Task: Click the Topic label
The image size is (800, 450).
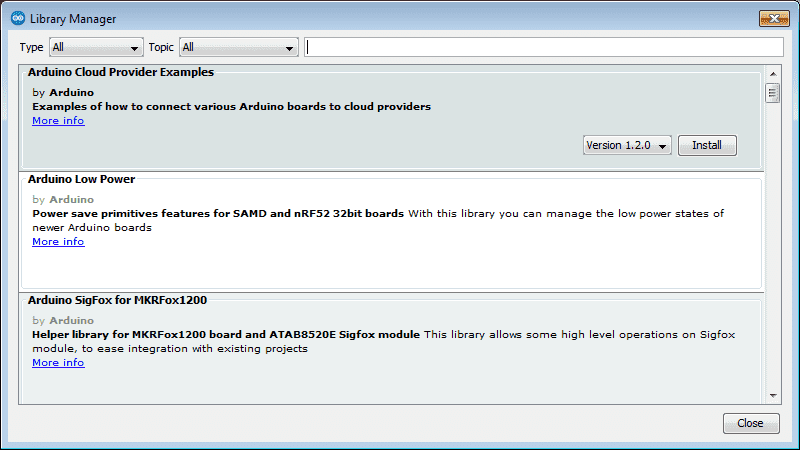Action: pos(161,47)
